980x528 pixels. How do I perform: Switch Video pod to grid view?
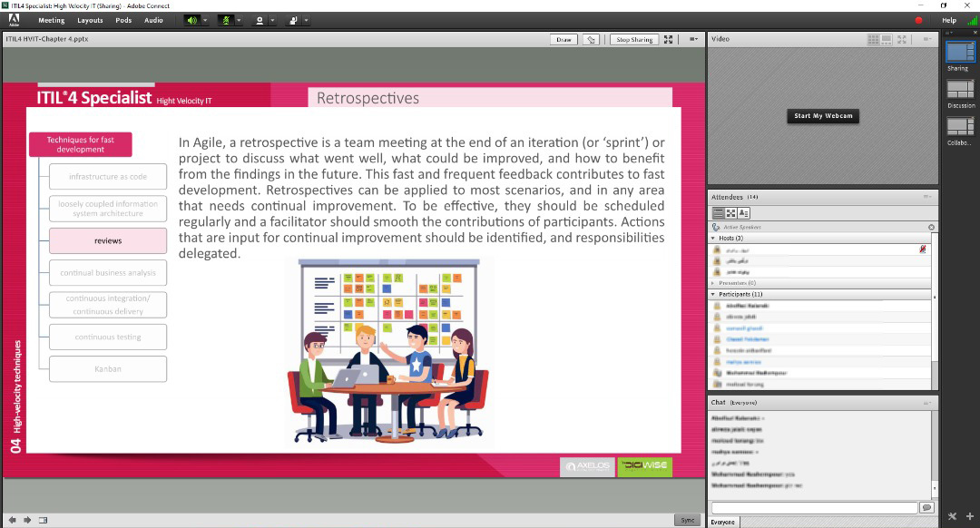pos(873,39)
